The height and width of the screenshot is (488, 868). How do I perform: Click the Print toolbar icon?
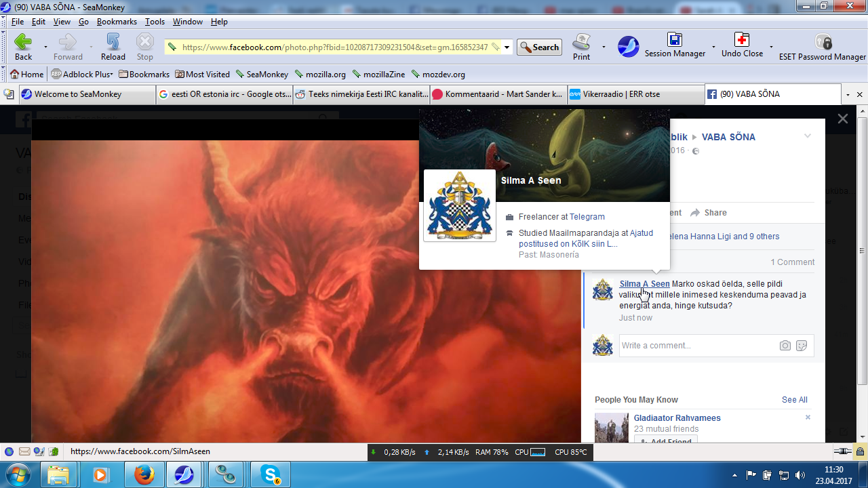(x=581, y=47)
